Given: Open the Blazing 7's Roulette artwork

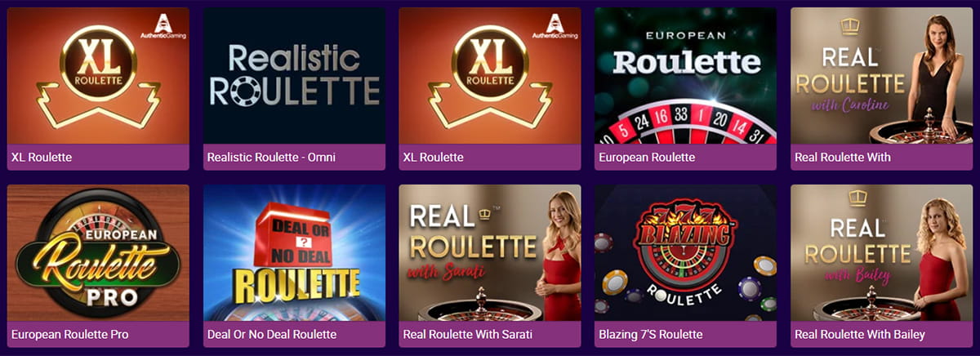Looking at the screenshot, I should (686, 252).
